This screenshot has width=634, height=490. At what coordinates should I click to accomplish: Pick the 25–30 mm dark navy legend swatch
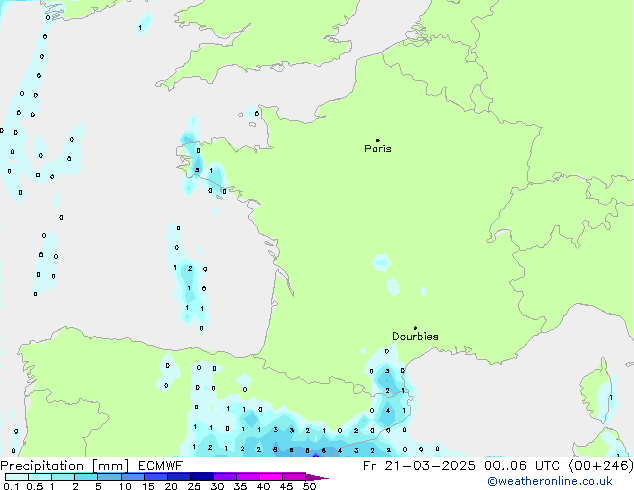pos(202,477)
